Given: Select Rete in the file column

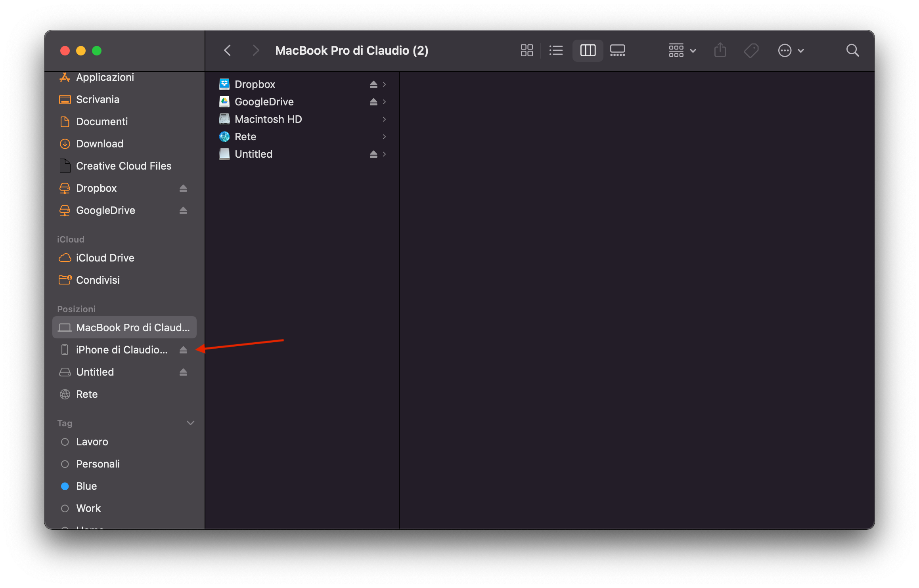Looking at the screenshot, I should tap(245, 137).
